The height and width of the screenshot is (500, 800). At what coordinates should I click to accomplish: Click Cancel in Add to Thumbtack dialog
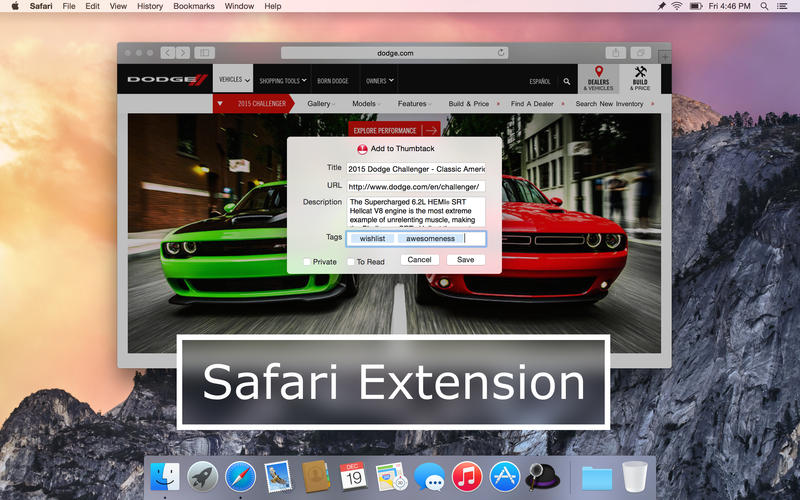(419, 260)
